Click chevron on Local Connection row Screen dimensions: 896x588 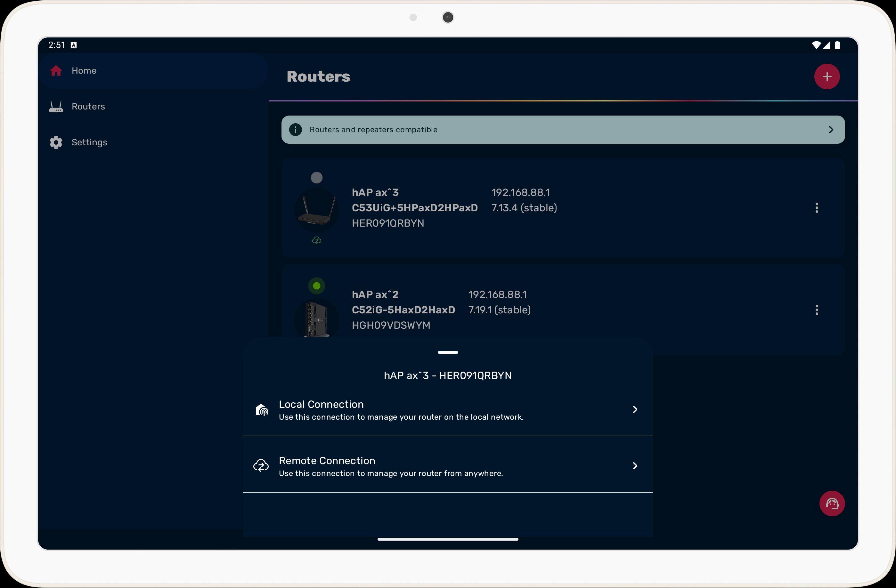635,410
